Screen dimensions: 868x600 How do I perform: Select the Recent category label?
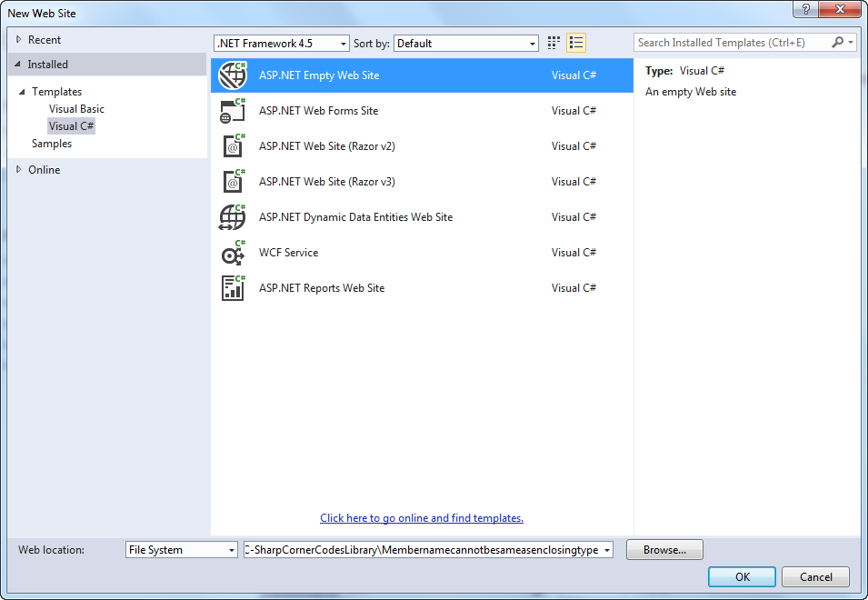[x=45, y=40]
